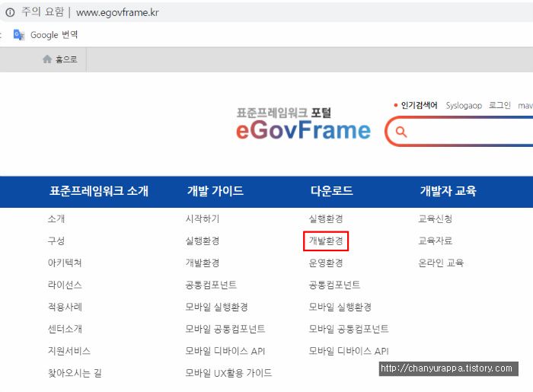Select 모바일 실행환경 under 개발 가이드

(x=216, y=307)
